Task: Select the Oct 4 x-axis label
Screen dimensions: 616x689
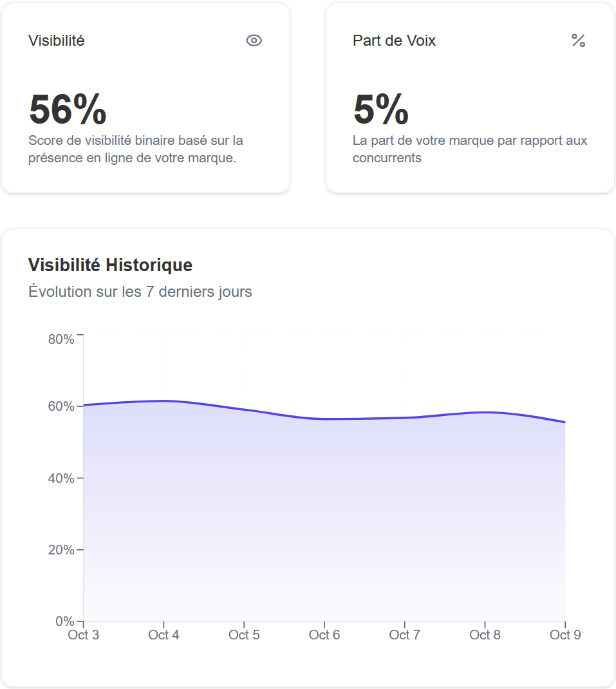Action: 163,635
